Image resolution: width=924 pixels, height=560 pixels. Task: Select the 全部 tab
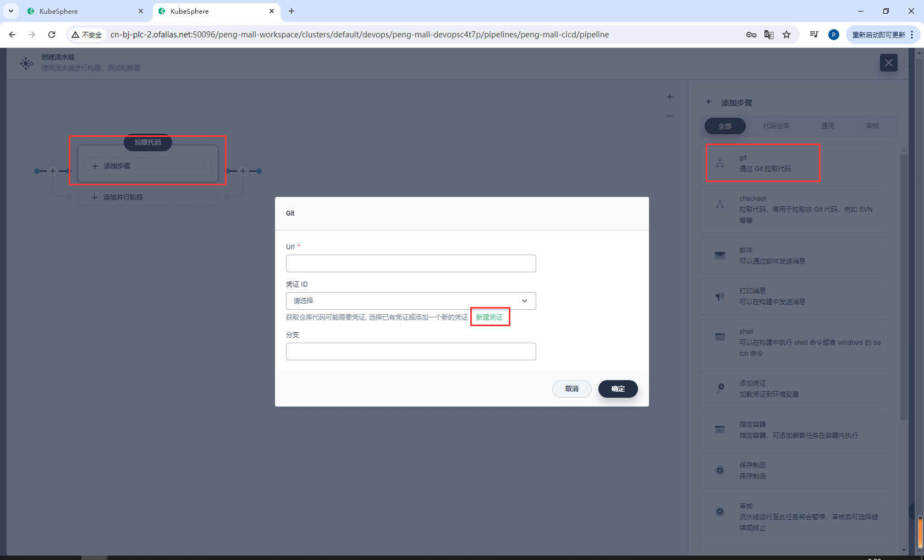pos(725,126)
